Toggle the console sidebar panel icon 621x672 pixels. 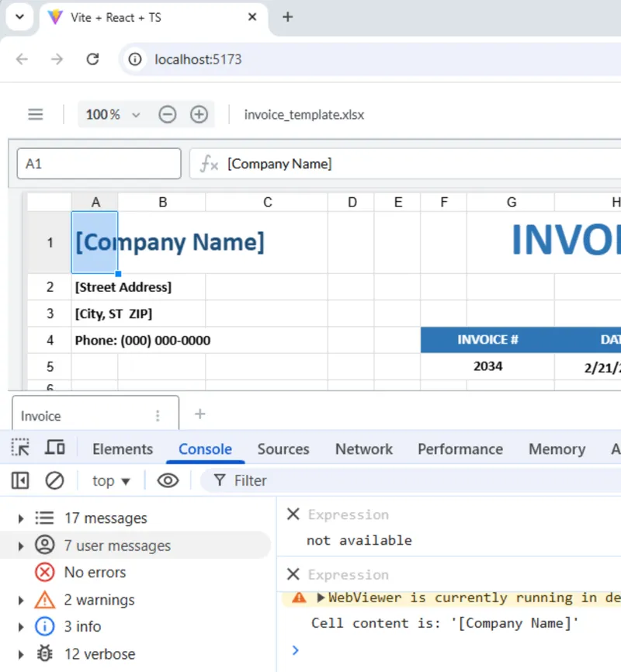(x=20, y=480)
